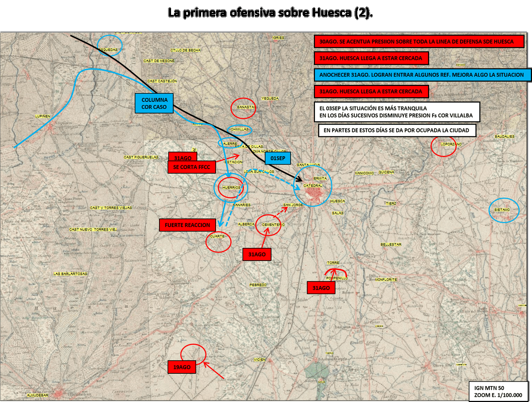The height and width of the screenshot is (402, 532).
Task: Select the "POMPENILLO" place name
Action: coord(337,278)
